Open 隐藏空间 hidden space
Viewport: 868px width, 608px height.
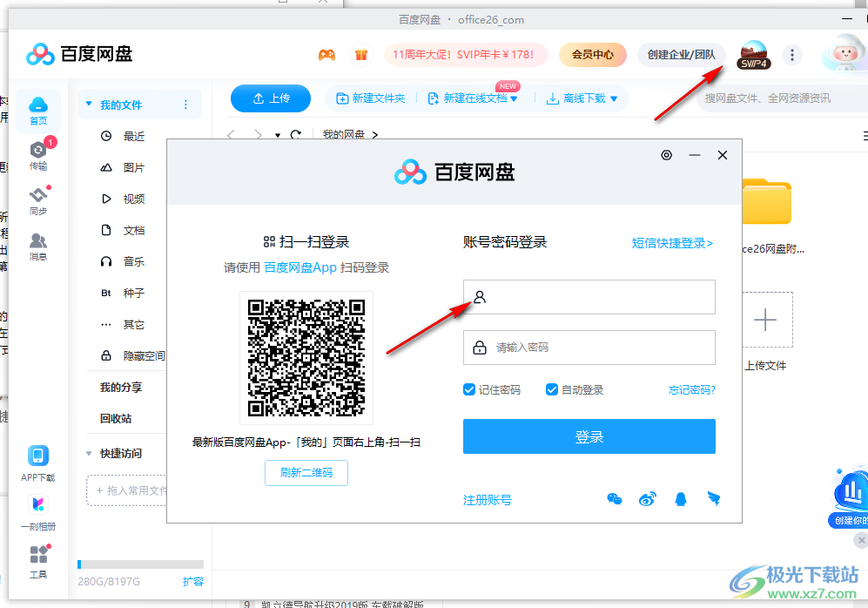pyautogui.click(x=133, y=355)
